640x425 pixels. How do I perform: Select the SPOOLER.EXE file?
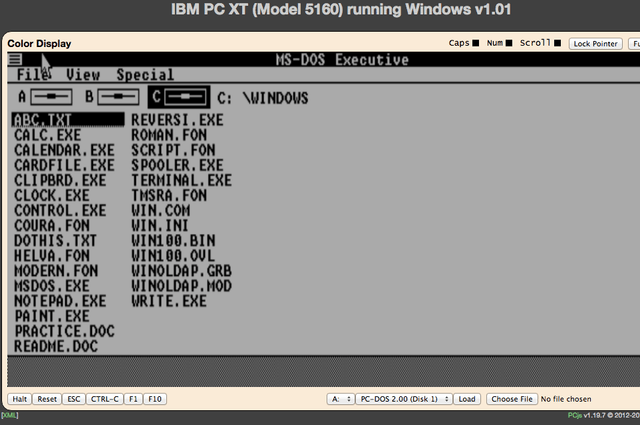tap(178, 165)
